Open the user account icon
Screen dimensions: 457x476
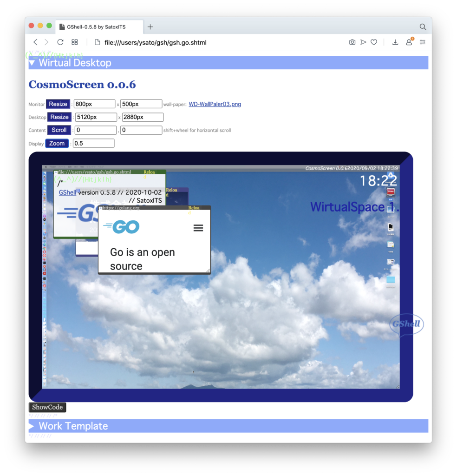click(x=409, y=42)
